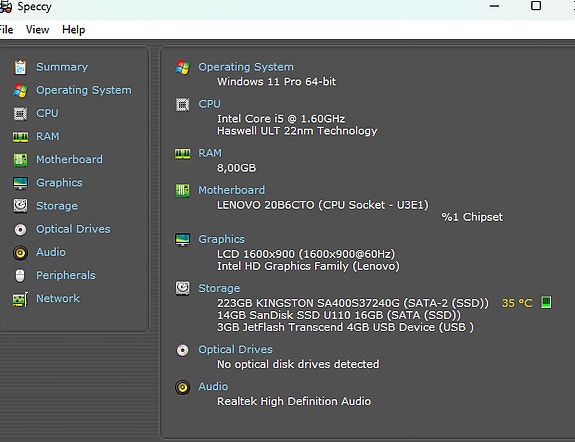
Task: Click the Storage heading link in summary
Action: point(219,288)
